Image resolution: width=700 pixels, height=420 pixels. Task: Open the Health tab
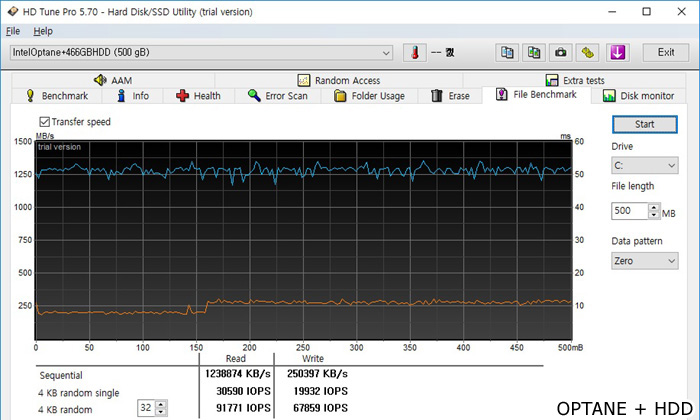199,96
